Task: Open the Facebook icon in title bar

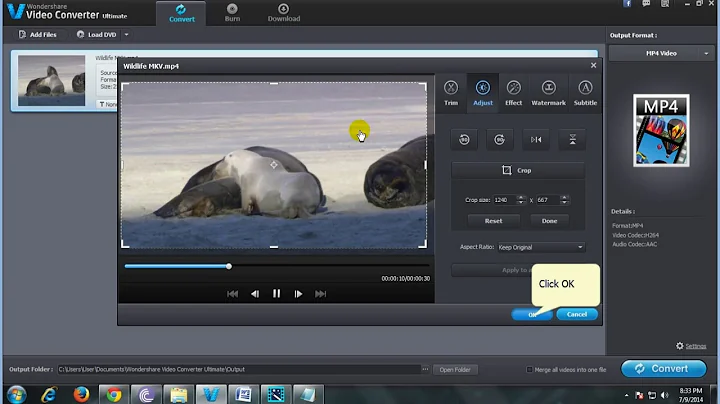Action: tap(627, 4)
